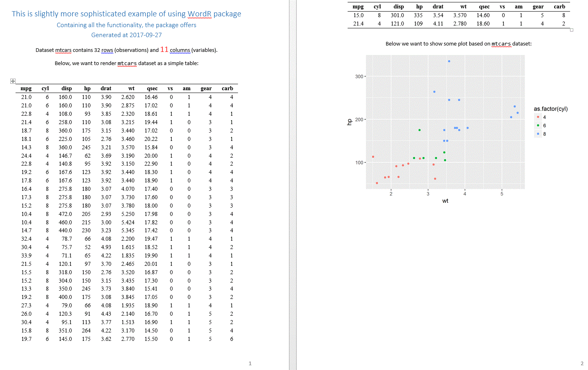This screenshot has width=588, height=370.
Task: Click the carb header in the first table
Action: point(227,89)
